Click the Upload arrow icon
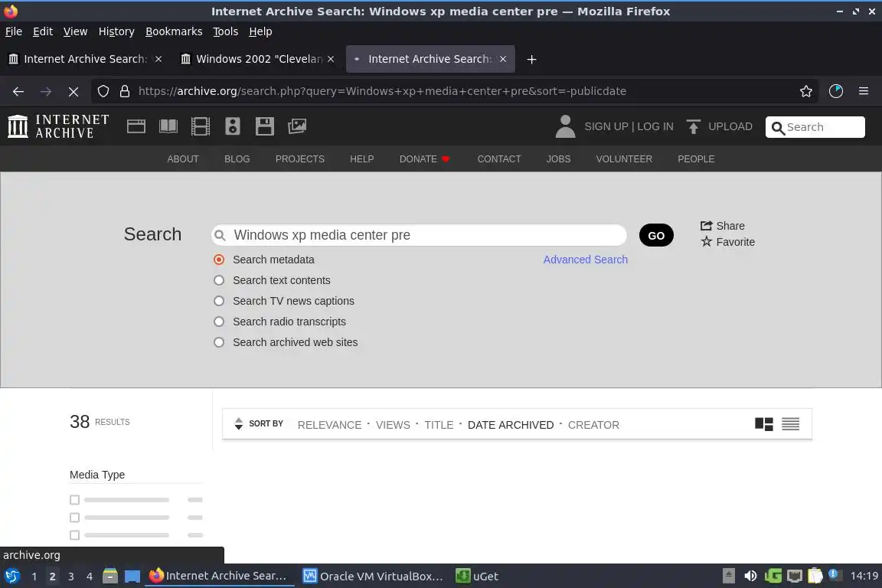Screen dimensions: 882x588 (x=694, y=126)
